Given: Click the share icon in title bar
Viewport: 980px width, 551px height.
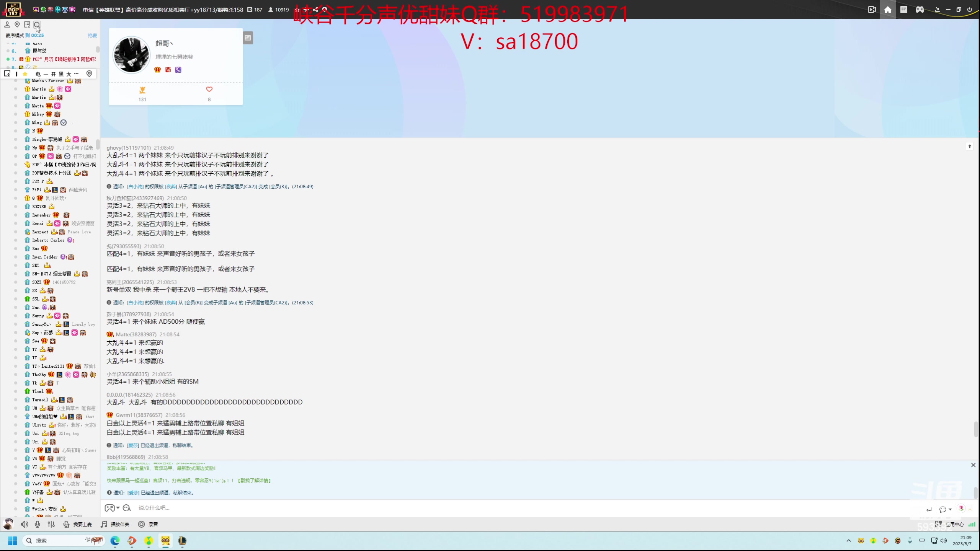Looking at the screenshot, I should tap(315, 10).
